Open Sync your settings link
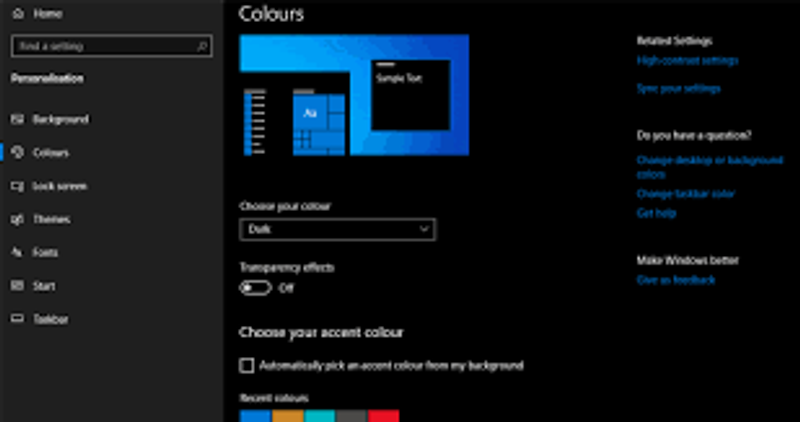800x422 pixels. (x=679, y=89)
